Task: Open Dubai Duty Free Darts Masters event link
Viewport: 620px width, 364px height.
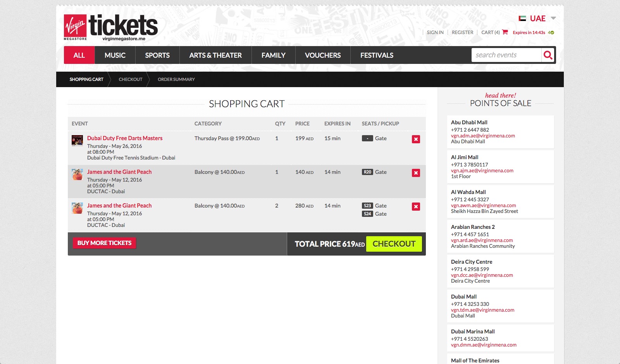Action: [x=125, y=138]
